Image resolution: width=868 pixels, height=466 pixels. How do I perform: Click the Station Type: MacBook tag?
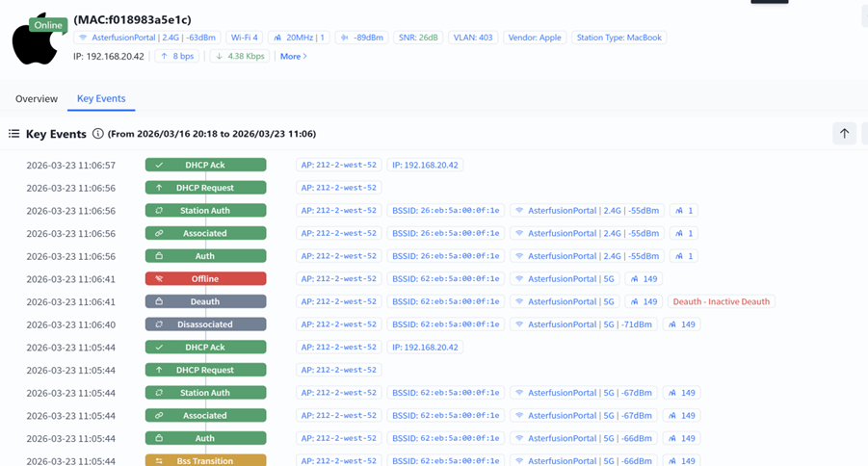[618, 38]
